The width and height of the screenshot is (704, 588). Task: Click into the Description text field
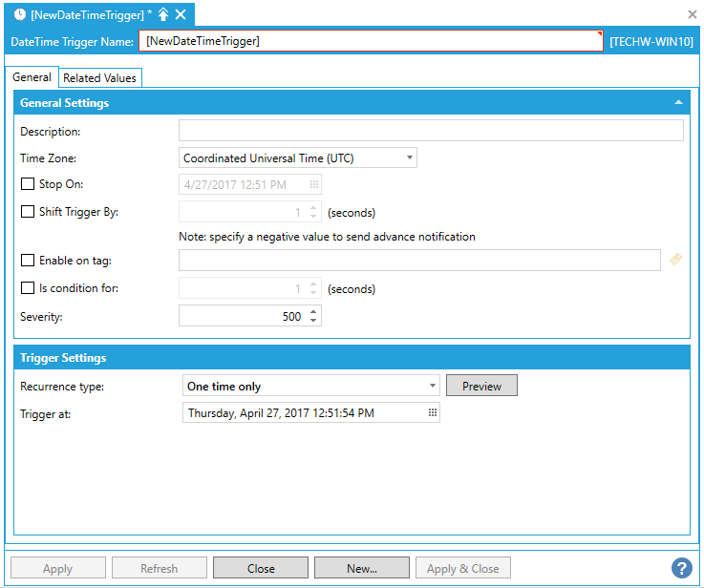(431, 131)
